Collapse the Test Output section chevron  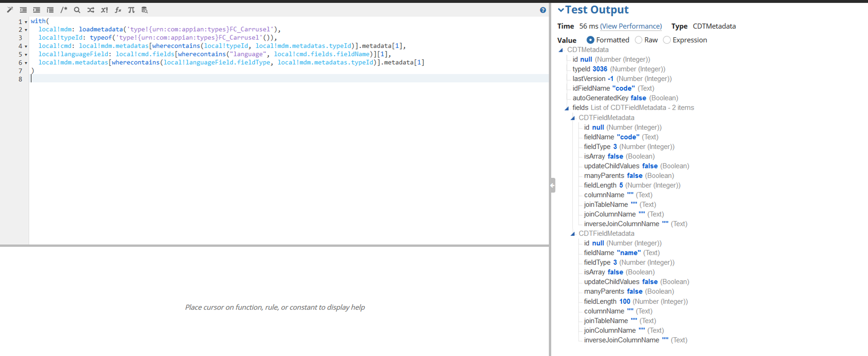coord(561,10)
